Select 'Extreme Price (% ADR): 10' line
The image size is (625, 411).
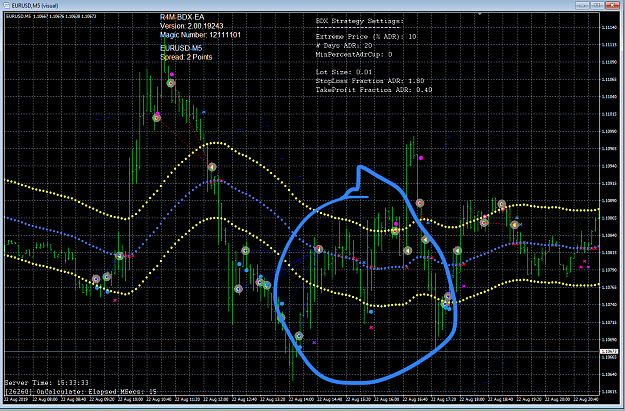click(x=366, y=37)
